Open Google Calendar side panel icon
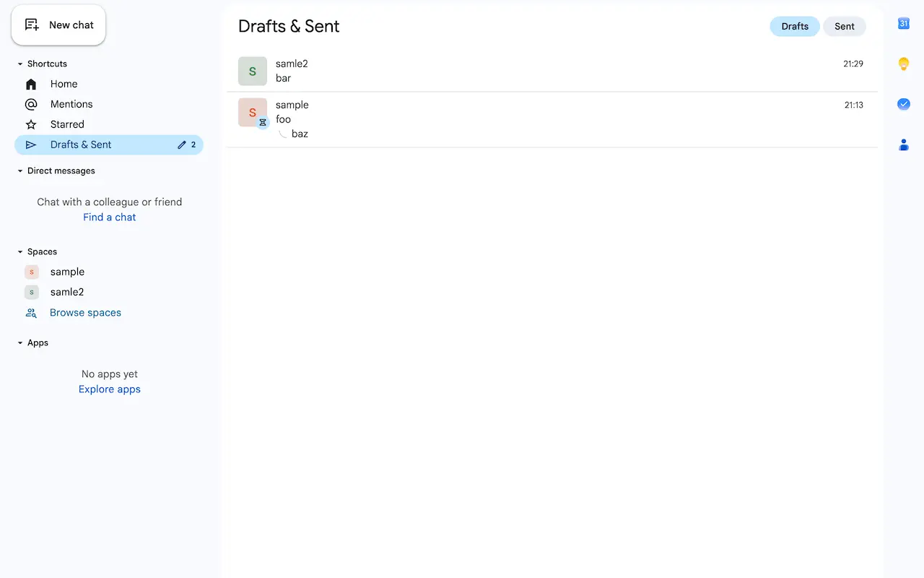Image resolution: width=924 pixels, height=578 pixels. 903,24
